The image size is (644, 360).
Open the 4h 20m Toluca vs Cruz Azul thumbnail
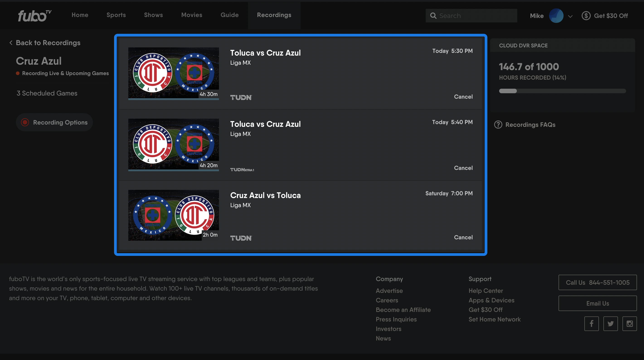pyautogui.click(x=173, y=145)
